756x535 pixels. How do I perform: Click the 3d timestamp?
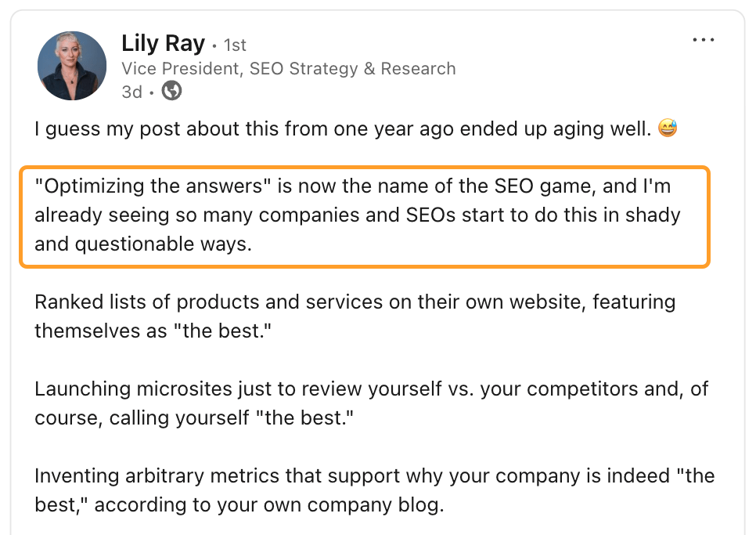[x=130, y=91]
